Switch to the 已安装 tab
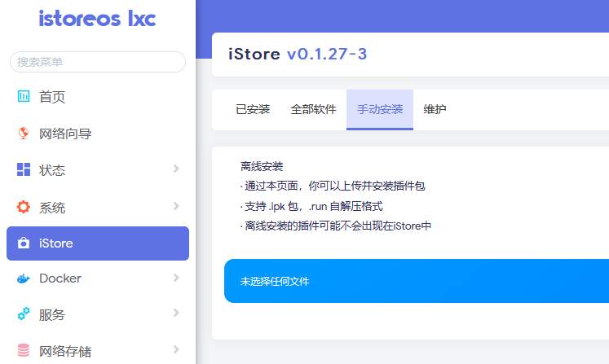The image size is (609, 364). 253,109
